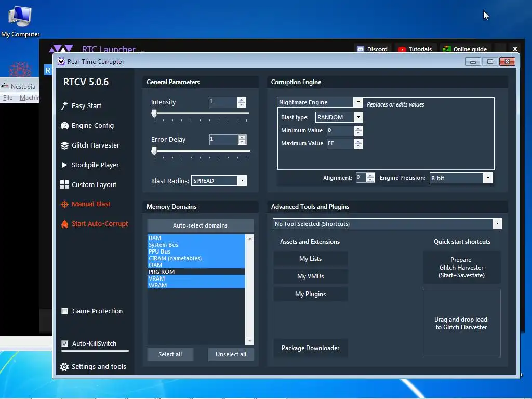
Task: Click Manual Blast crosshair icon
Action: coord(64,204)
